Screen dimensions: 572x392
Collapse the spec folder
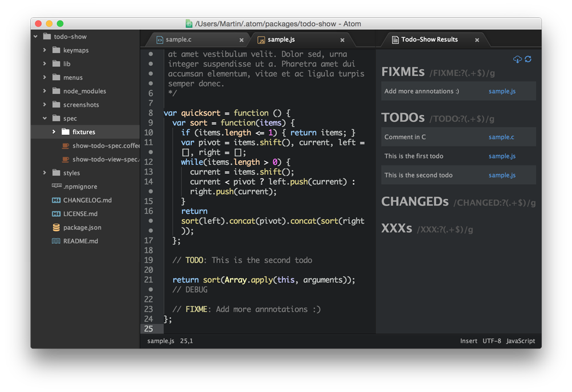(x=45, y=118)
